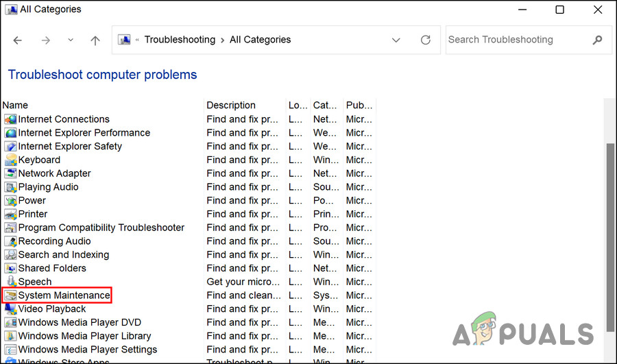Viewport: 617px width, 364px height.
Task: Sort the list by Name column
Action: (15, 105)
